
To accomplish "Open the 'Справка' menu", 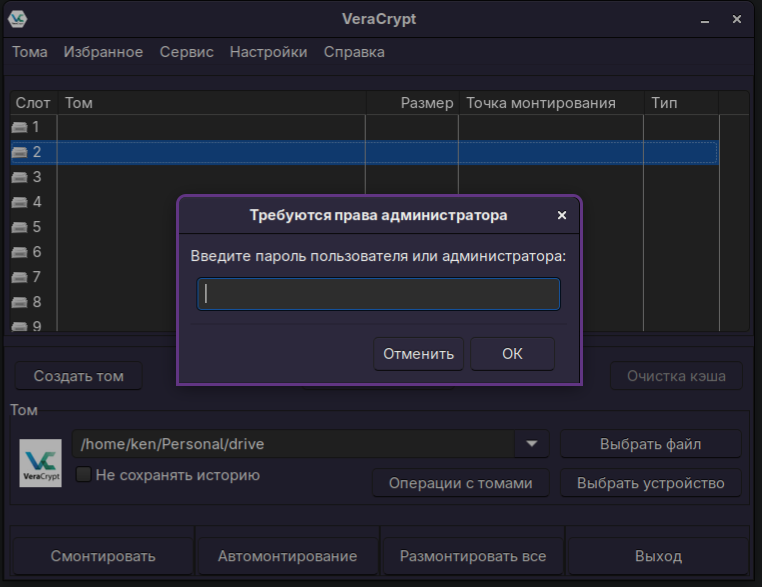I will (x=354, y=52).
